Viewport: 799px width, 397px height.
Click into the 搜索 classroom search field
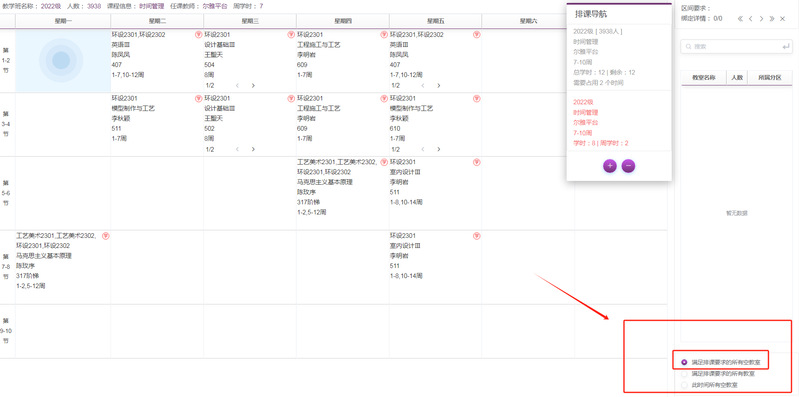coord(736,46)
